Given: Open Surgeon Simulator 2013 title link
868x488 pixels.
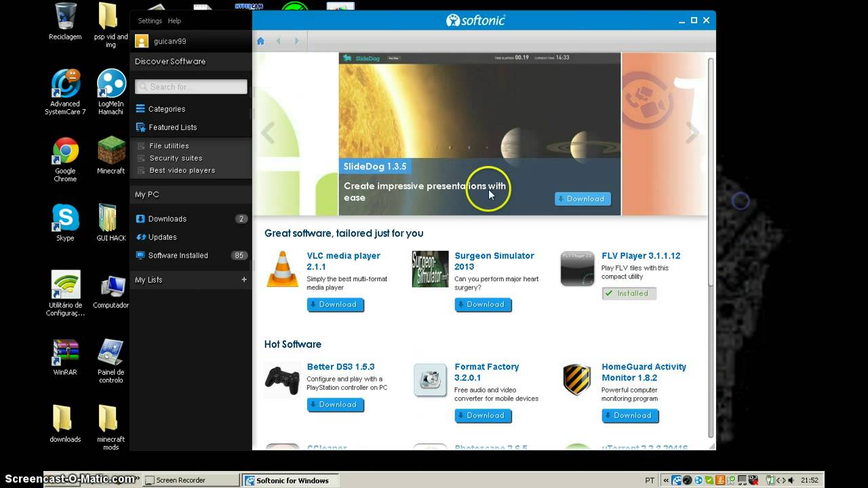Looking at the screenshot, I should click(x=494, y=261).
